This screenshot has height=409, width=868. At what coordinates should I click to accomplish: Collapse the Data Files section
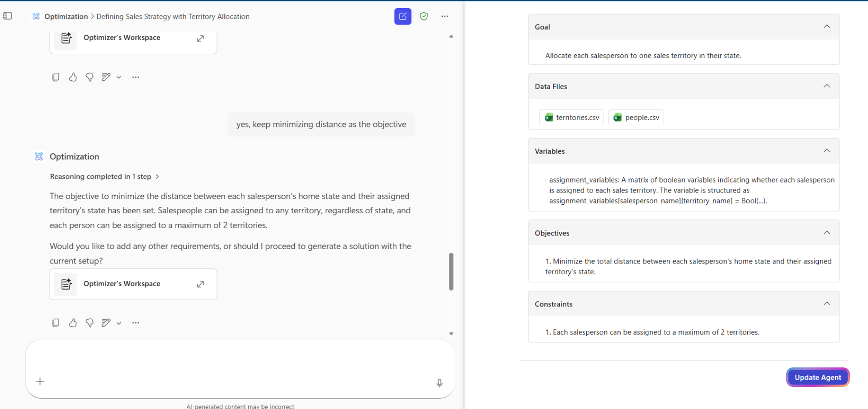point(826,86)
